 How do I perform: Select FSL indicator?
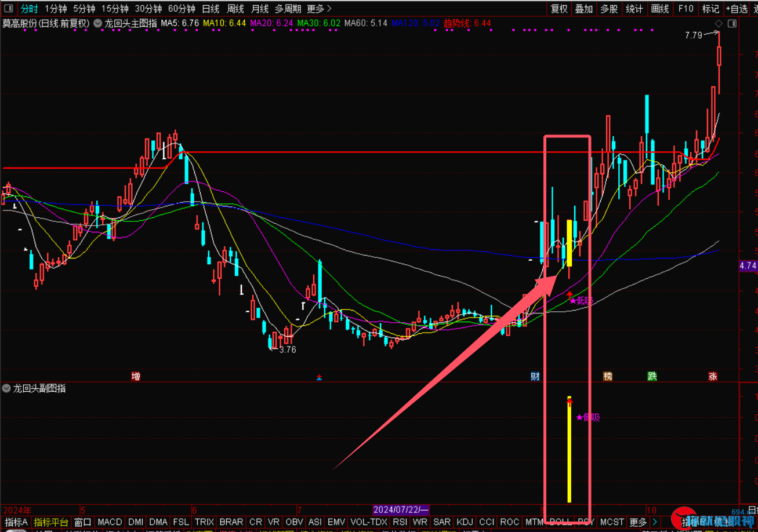pos(181,522)
